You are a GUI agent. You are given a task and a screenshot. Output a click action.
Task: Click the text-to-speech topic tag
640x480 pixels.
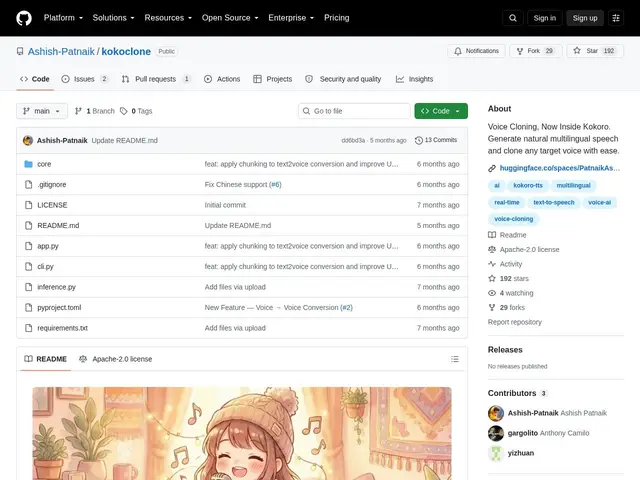553,202
